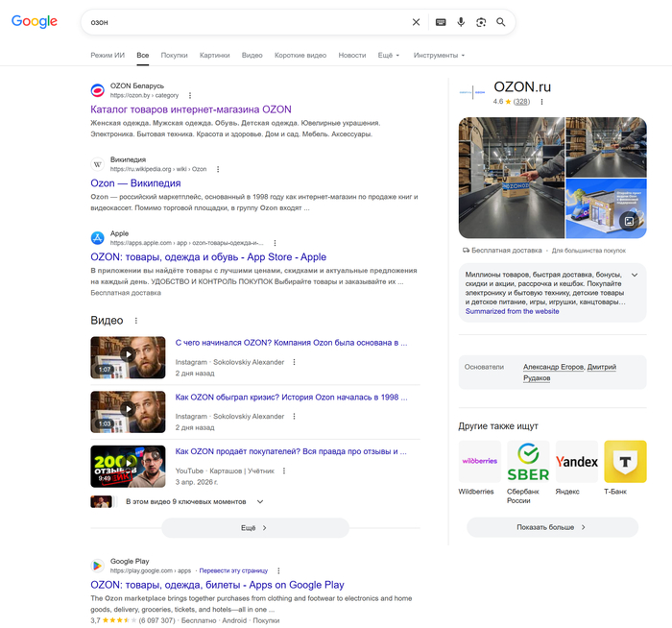Open search by image camera icon
Image resolution: width=672 pixels, height=628 pixels.
point(481,22)
